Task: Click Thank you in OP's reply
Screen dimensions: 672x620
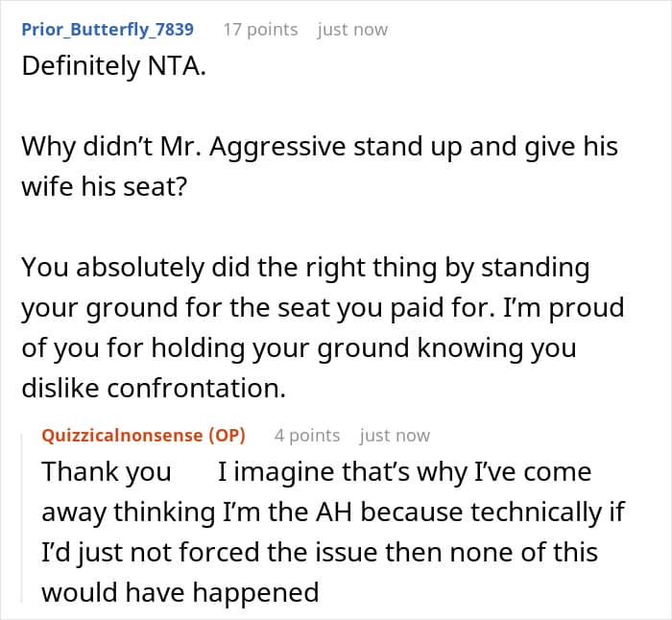Action: (107, 472)
